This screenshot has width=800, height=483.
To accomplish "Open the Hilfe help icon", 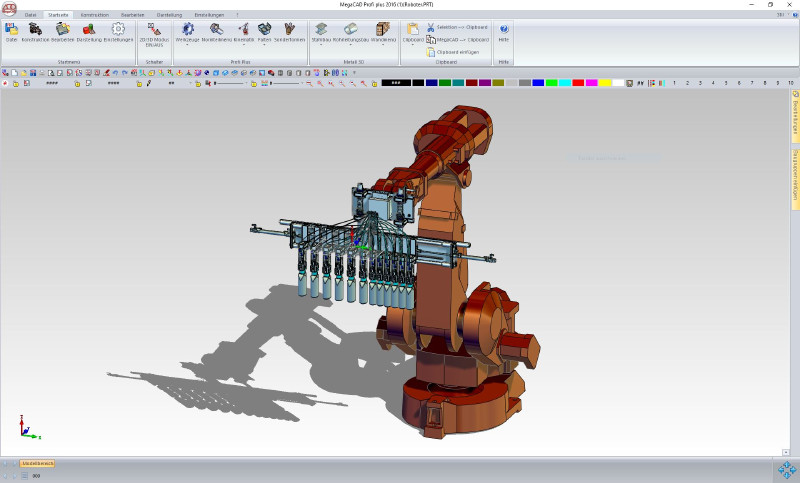I will pos(503,31).
